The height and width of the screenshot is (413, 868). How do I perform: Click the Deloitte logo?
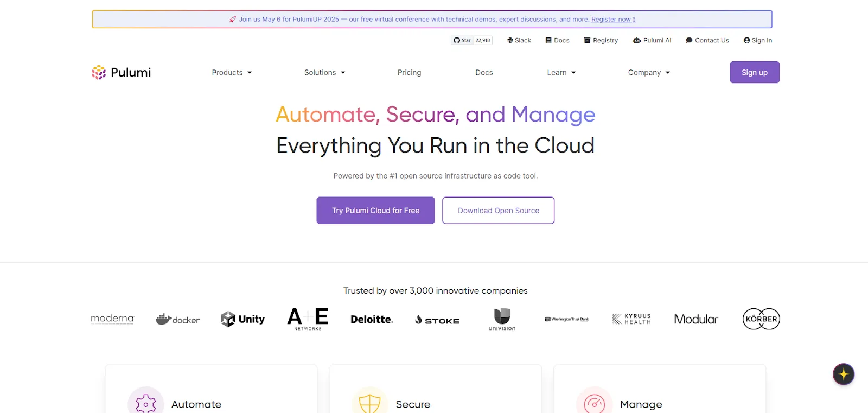click(372, 319)
